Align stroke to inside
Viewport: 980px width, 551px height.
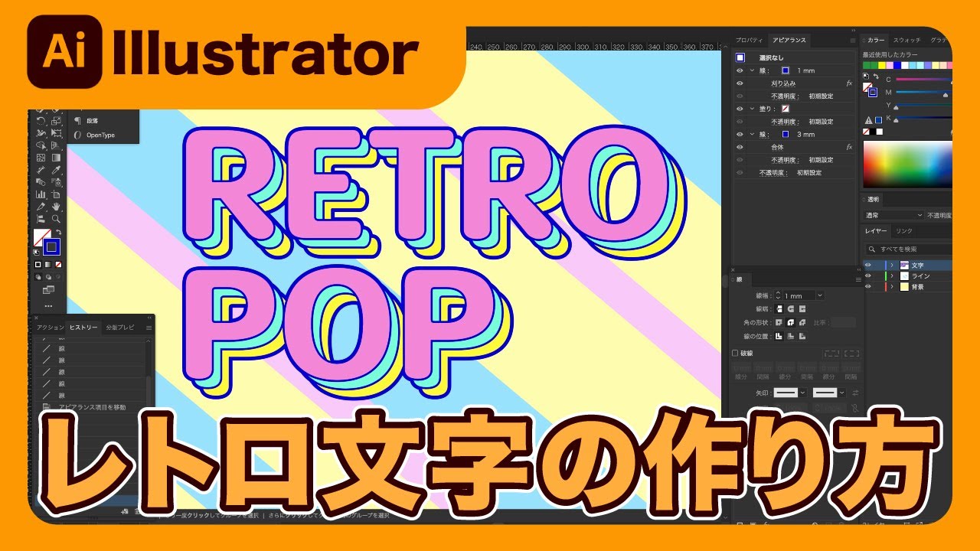click(790, 336)
